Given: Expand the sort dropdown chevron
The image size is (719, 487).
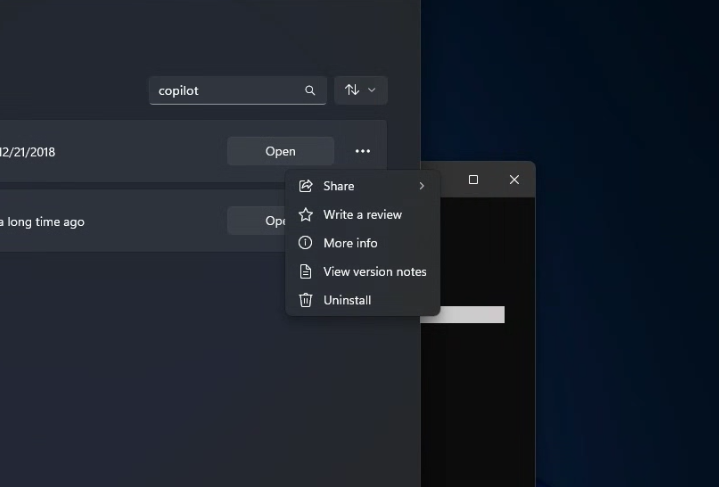Looking at the screenshot, I should (x=372, y=90).
